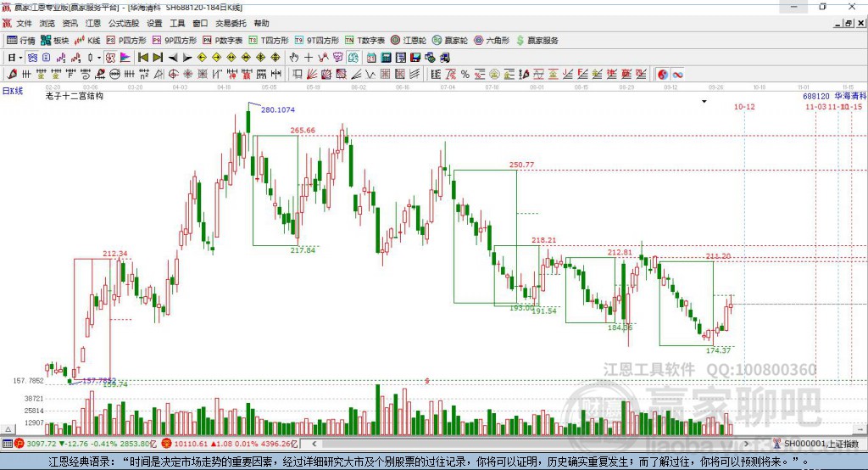This screenshot has width=868, height=470.
Task: Jump to last bar with skip-to-end icon
Action: click(x=158, y=57)
